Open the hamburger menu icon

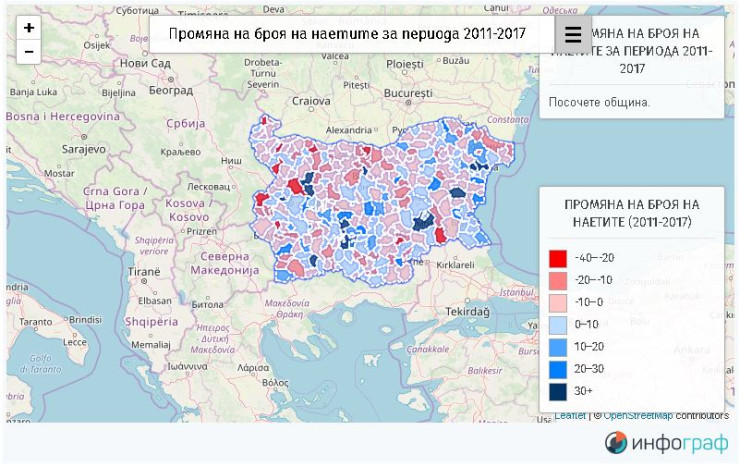(x=572, y=34)
